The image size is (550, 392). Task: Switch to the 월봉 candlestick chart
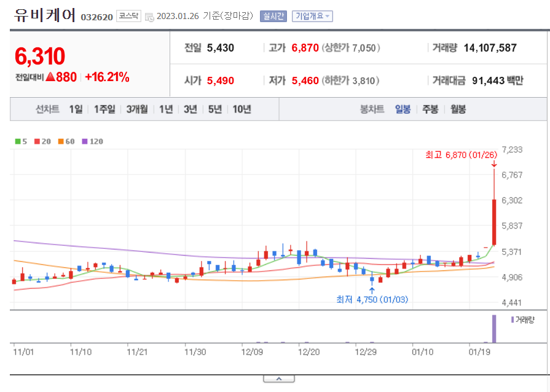(458, 109)
